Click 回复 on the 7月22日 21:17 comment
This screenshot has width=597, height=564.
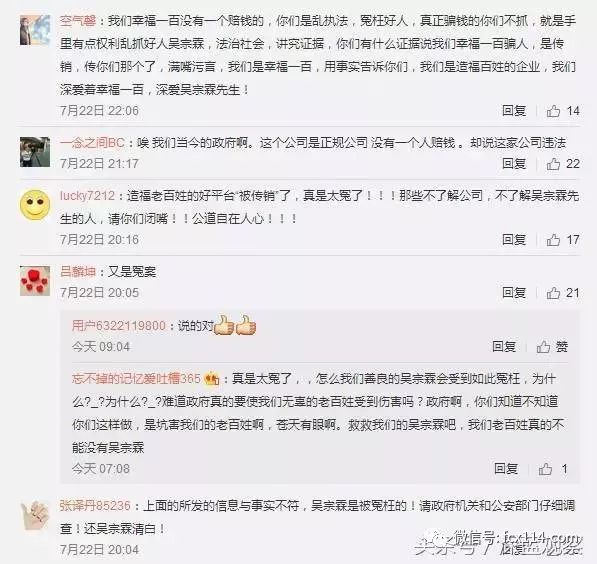tap(514, 164)
